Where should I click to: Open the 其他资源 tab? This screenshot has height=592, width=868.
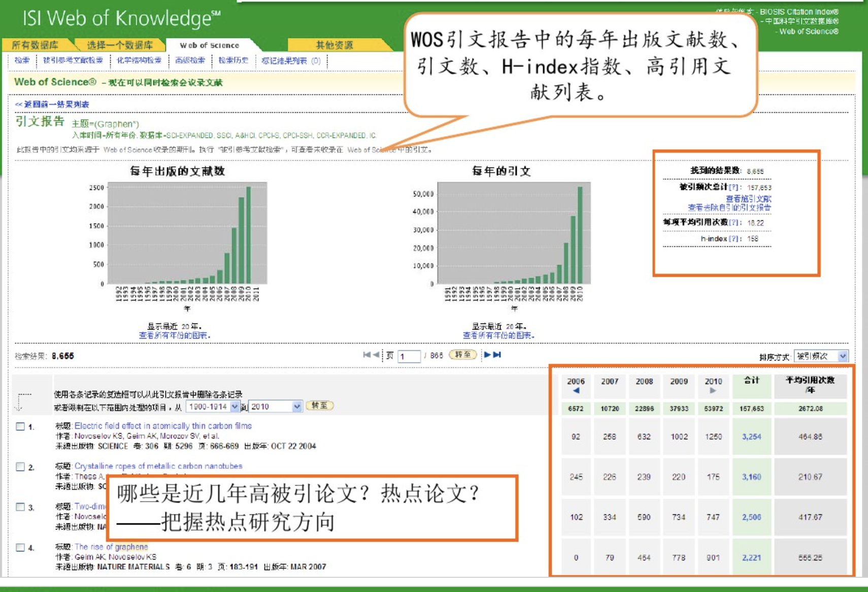coord(335,45)
